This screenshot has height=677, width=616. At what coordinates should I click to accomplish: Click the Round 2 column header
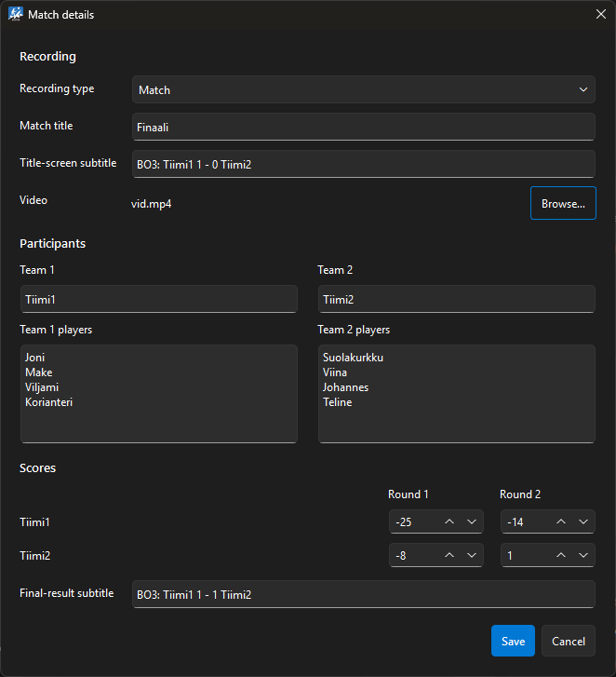pos(520,494)
